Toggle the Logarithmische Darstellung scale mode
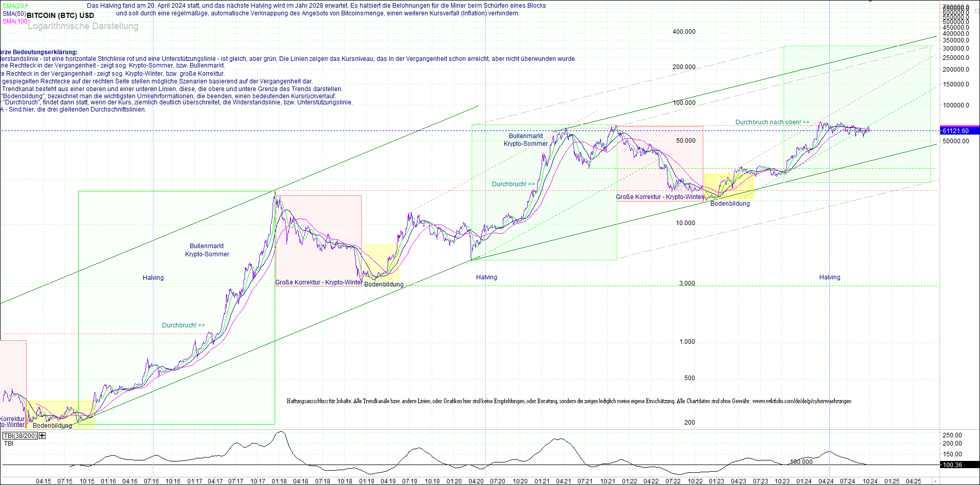Image resolution: width=980 pixels, height=485 pixels. click(83, 26)
